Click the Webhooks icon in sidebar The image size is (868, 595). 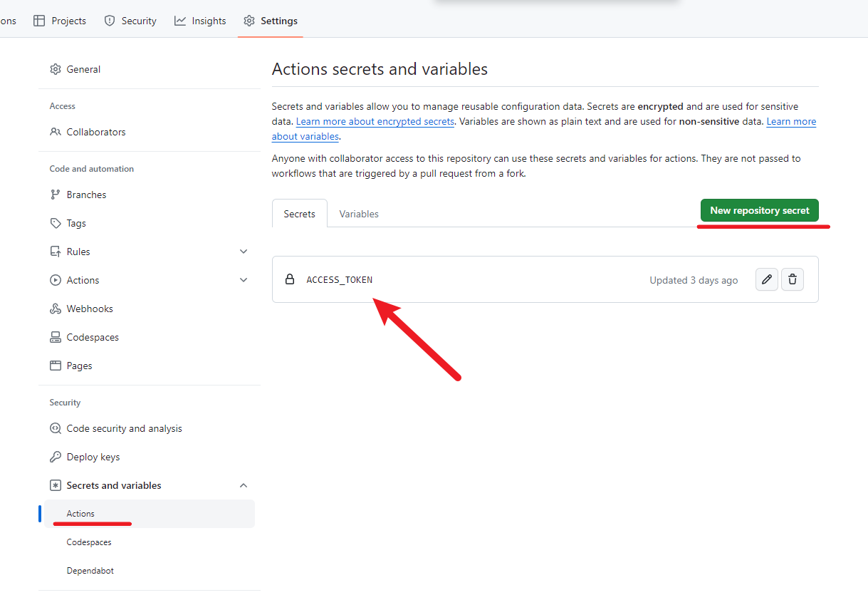click(x=56, y=309)
